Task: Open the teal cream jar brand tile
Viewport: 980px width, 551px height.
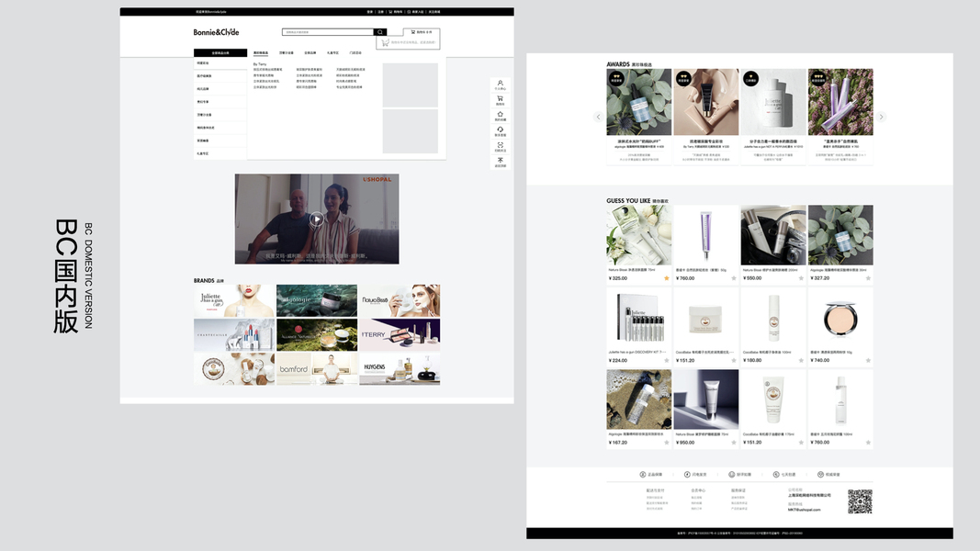Action: pos(317,300)
